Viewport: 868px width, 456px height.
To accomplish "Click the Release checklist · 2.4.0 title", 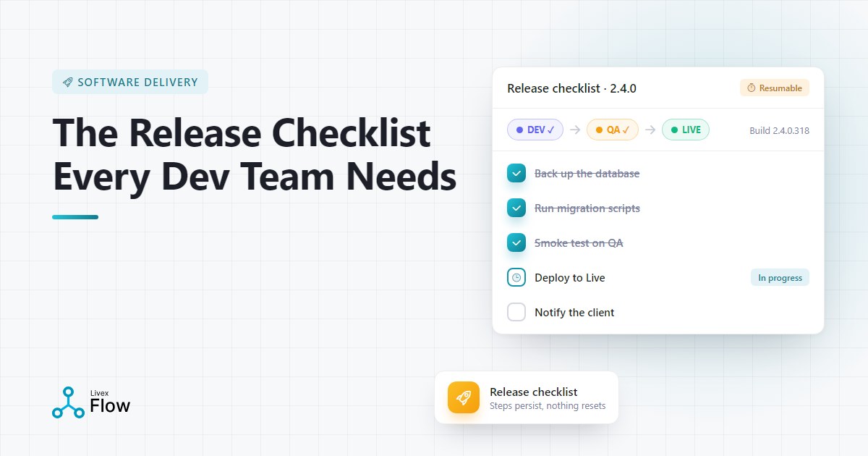I will tap(571, 88).
